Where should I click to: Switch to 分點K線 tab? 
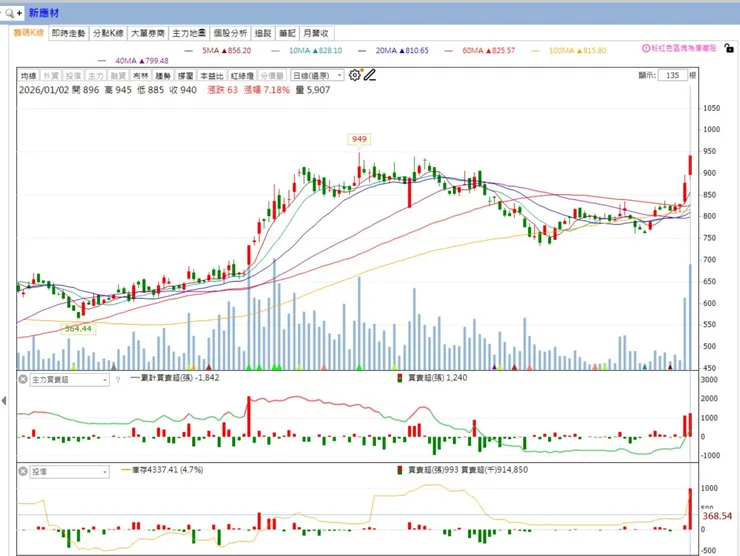[108, 33]
